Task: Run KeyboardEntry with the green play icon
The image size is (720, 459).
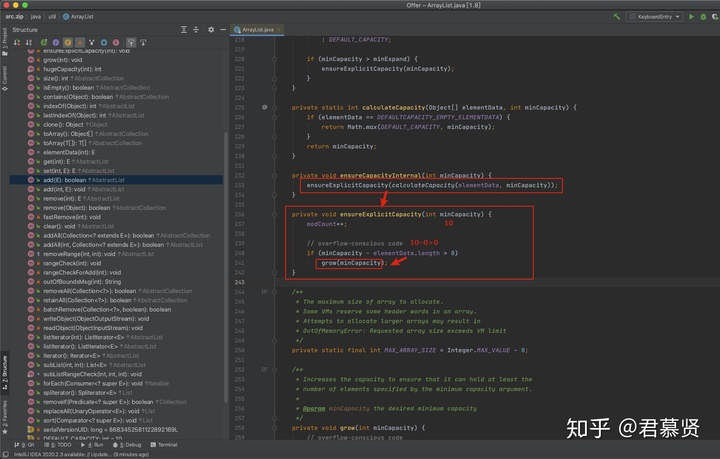Action: [691, 17]
